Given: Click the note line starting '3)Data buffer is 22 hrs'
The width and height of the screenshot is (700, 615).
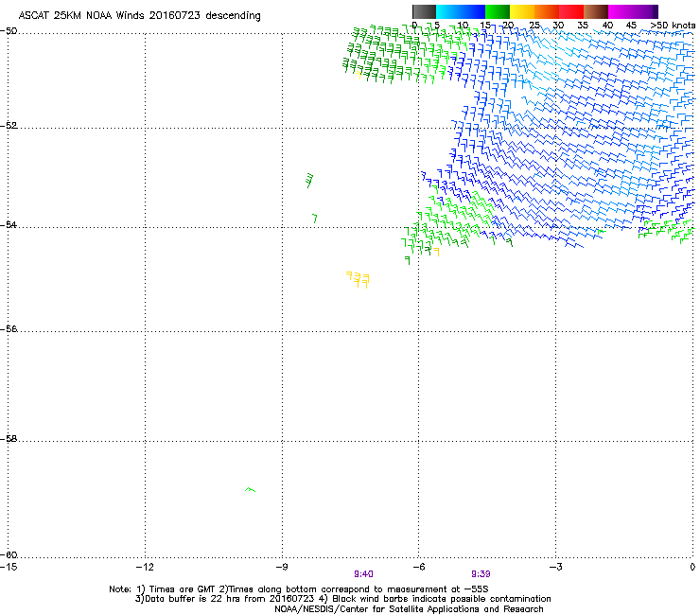Looking at the screenshot, I should point(342,599).
